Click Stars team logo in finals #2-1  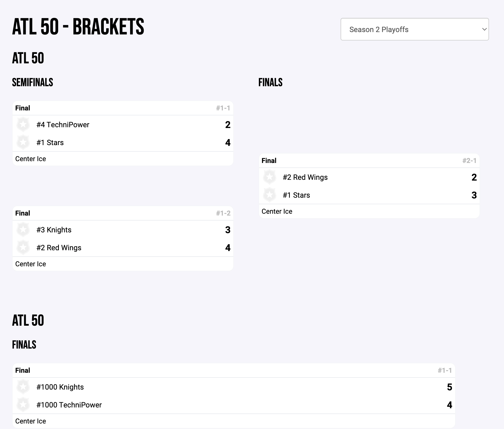click(x=269, y=195)
